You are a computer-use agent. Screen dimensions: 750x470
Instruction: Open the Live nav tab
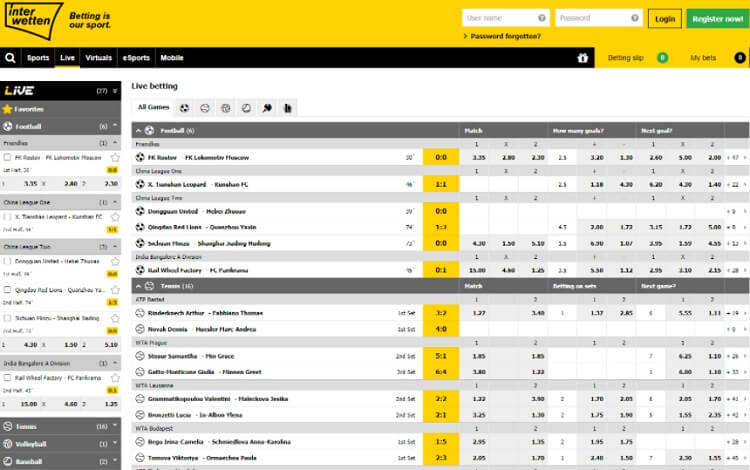click(67, 58)
